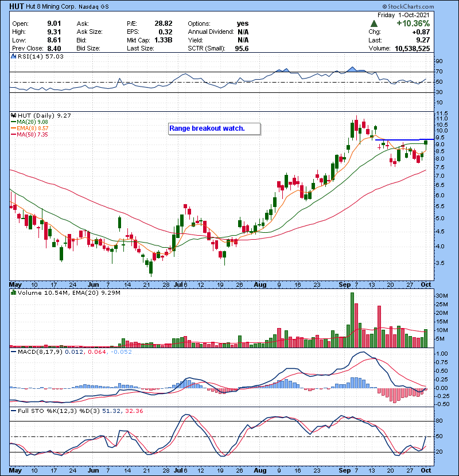
Task: Click the 'Jun' label on price chart axis
Action: coord(94,285)
